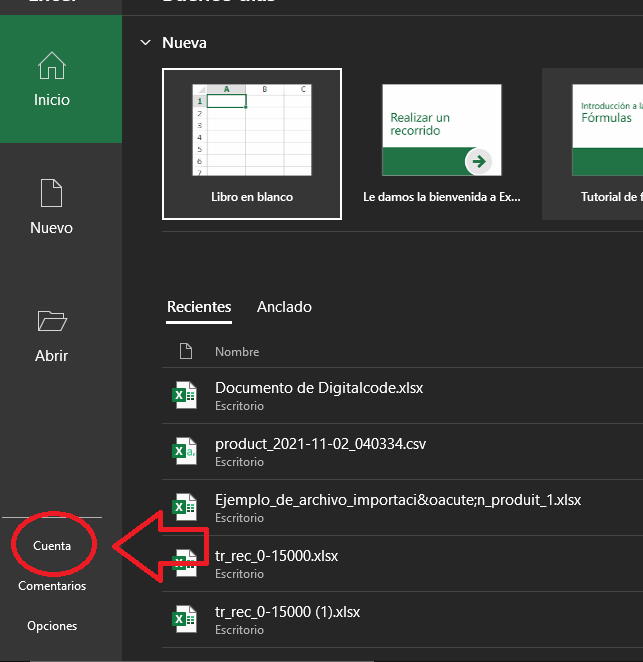Sort recent files by Nombre column
This screenshot has width=643, height=662.
[237, 352]
